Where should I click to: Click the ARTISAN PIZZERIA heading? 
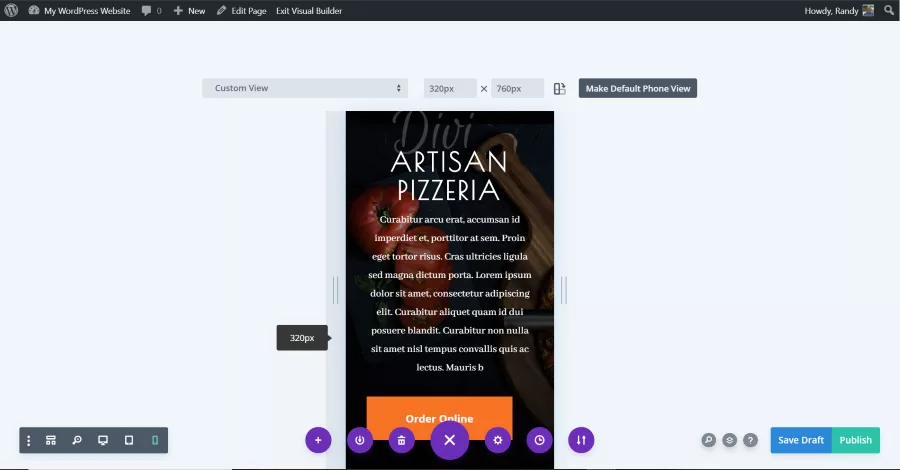pos(449,176)
